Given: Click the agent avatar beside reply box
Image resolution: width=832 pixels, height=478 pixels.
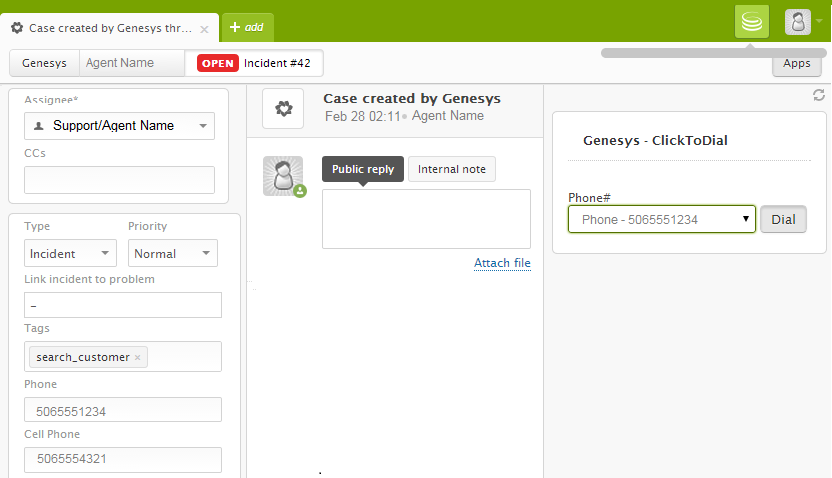Looking at the screenshot, I should point(283,176).
